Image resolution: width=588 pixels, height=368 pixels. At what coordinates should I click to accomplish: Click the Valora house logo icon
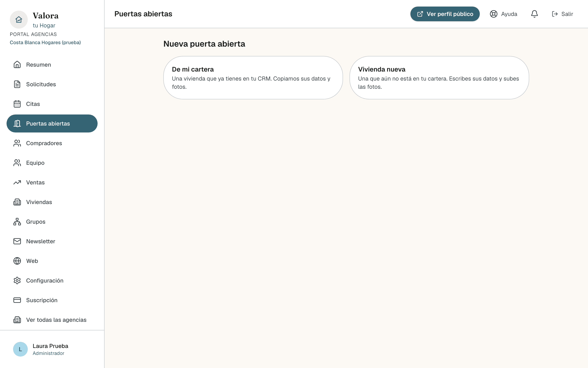[x=19, y=19]
